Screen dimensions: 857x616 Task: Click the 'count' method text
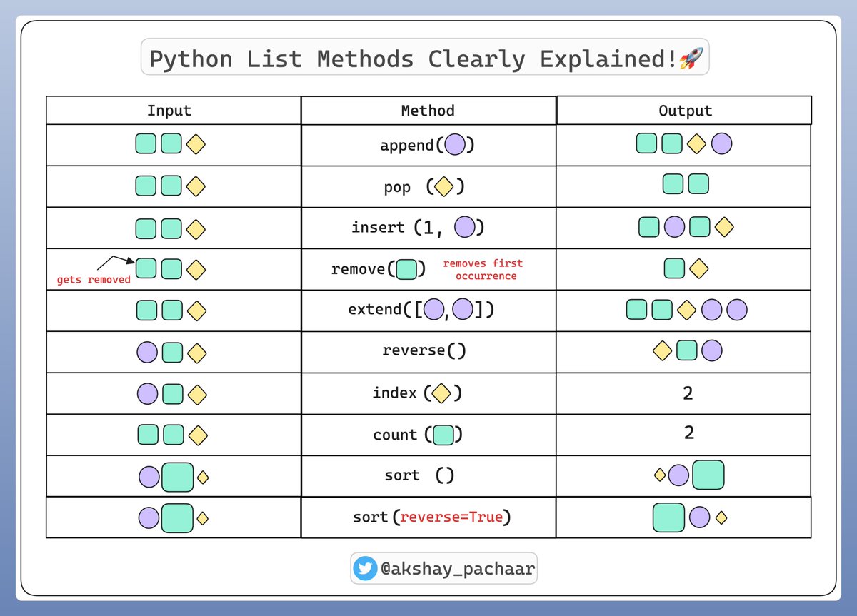click(395, 435)
